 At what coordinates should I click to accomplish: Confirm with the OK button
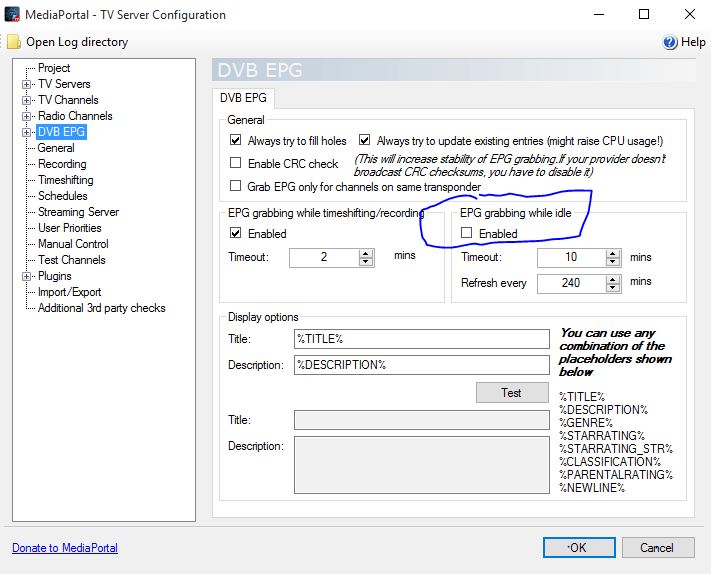pyautogui.click(x=579, y=548)
